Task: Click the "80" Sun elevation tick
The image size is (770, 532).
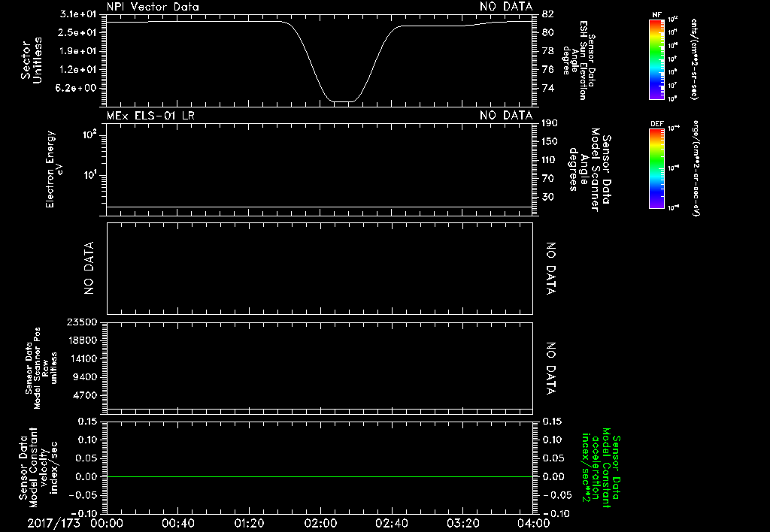Action: (x=548, y=32)
